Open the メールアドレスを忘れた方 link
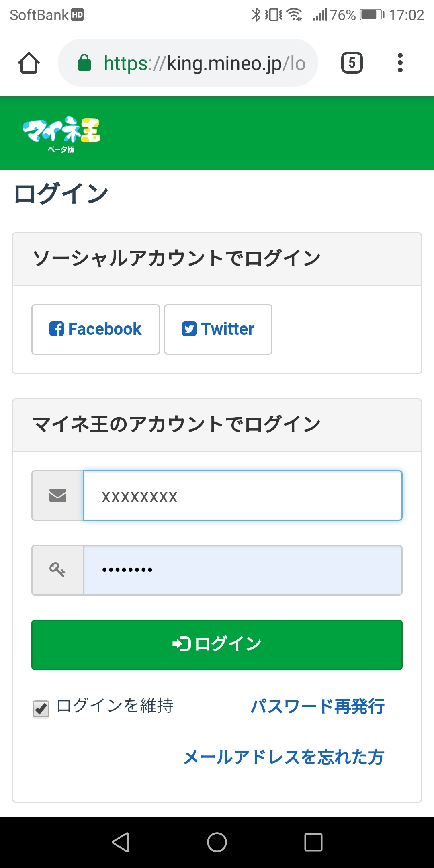This screenshot has width=434, height=868. 284,757
